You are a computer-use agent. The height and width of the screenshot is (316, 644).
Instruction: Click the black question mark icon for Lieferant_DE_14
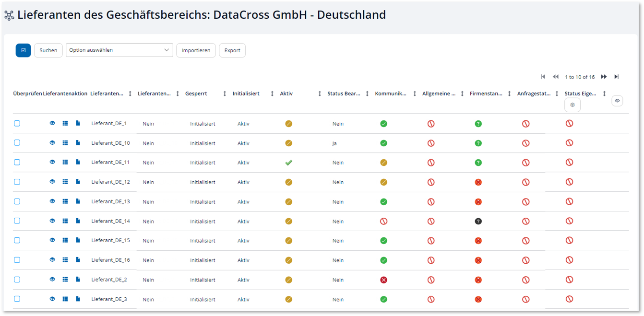click(478, 221)
